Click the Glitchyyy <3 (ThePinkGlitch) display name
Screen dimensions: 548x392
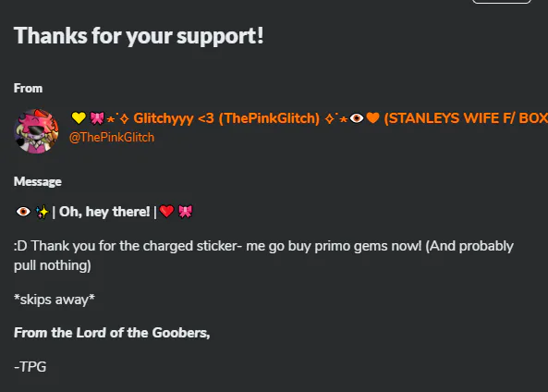226,118
